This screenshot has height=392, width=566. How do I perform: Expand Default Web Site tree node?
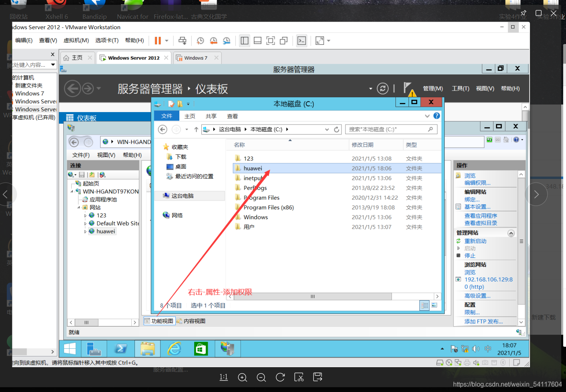(x=85, y=223)
